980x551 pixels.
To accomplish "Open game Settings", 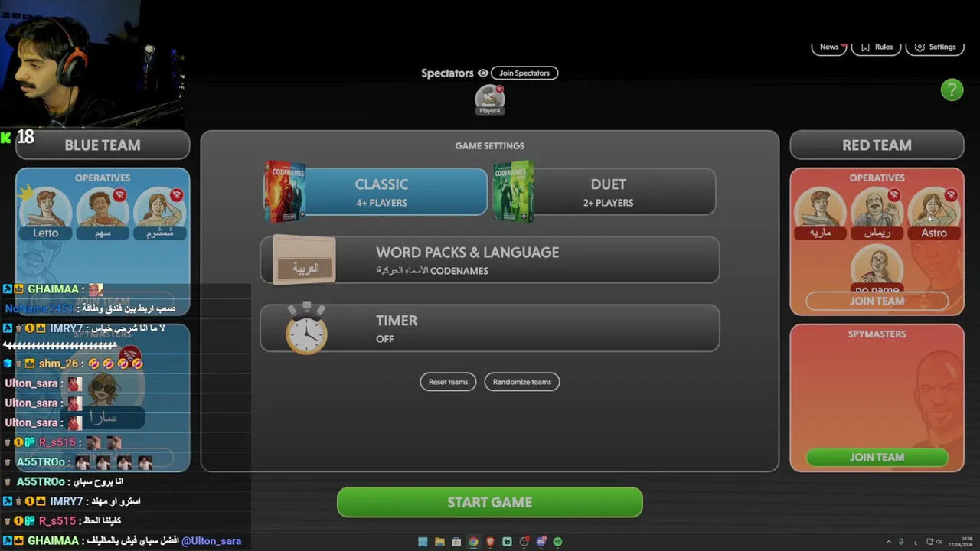I will [935, 47].
